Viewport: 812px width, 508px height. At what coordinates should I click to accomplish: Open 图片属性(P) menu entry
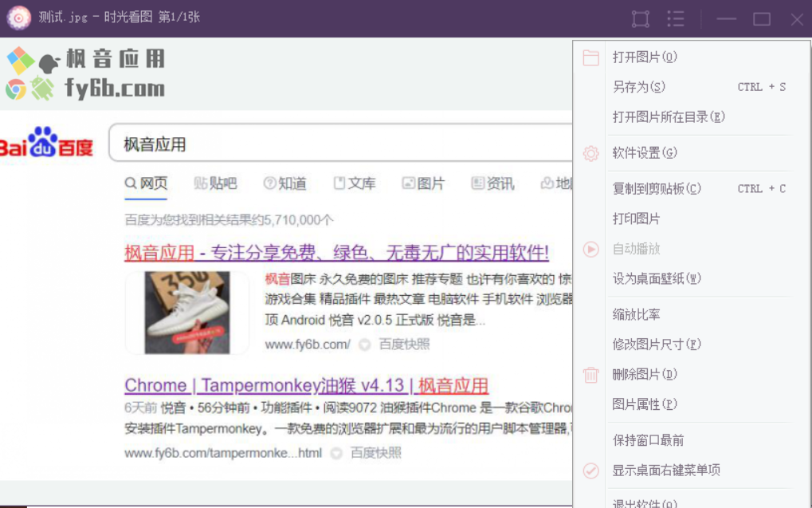point(645,404)
